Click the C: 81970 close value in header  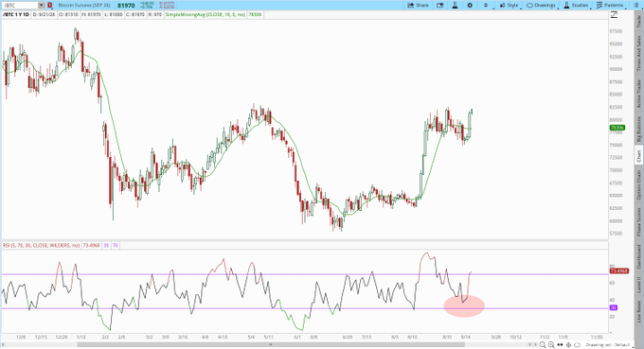click(x=135, y=14)
